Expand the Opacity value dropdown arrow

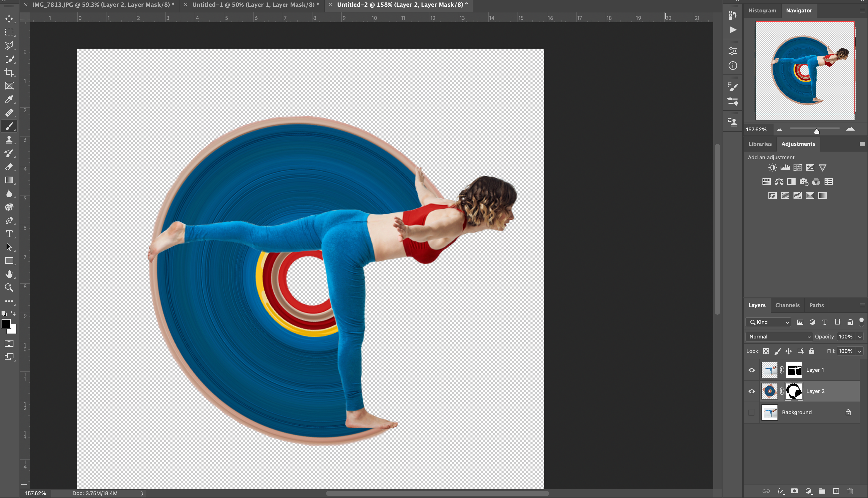click(859, 337)
